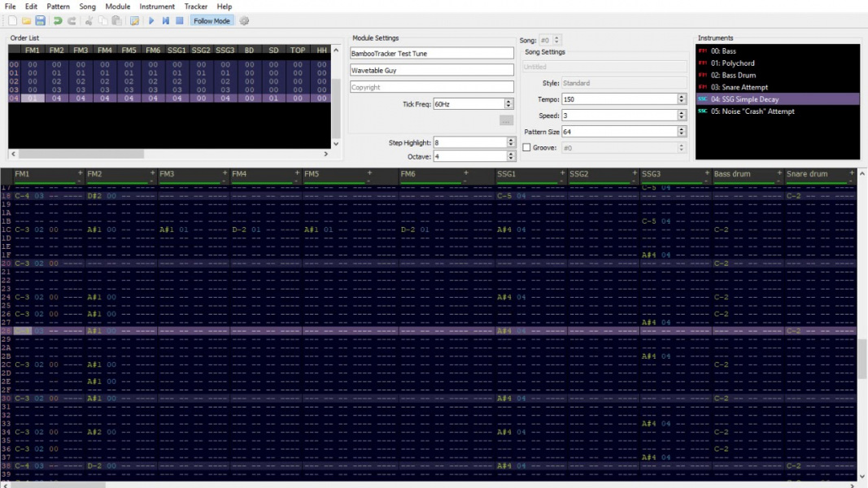Expand FM2 track effect columns
The width and height of the screenshot is (868, 488).
[x=152, y=173]
